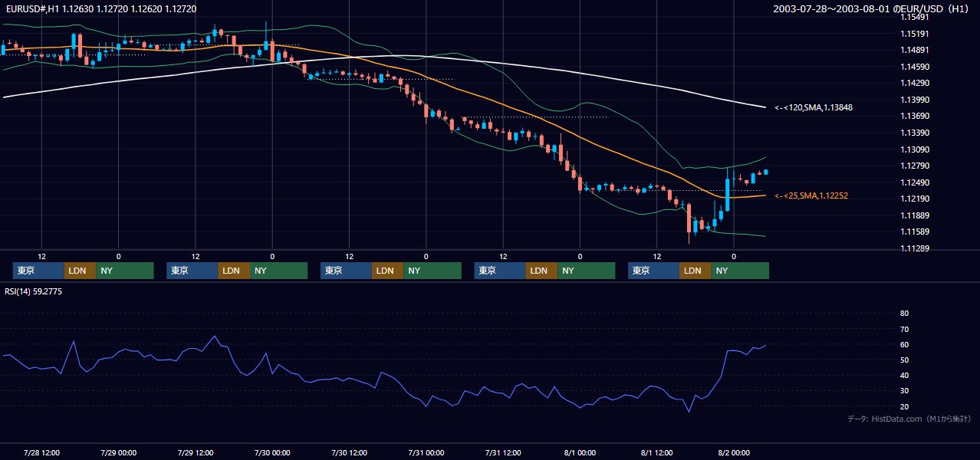Image resolution: width=980 pixels, height=460 pixels.
Task: Select RSI scale level 60
Action: click(904, 344)
